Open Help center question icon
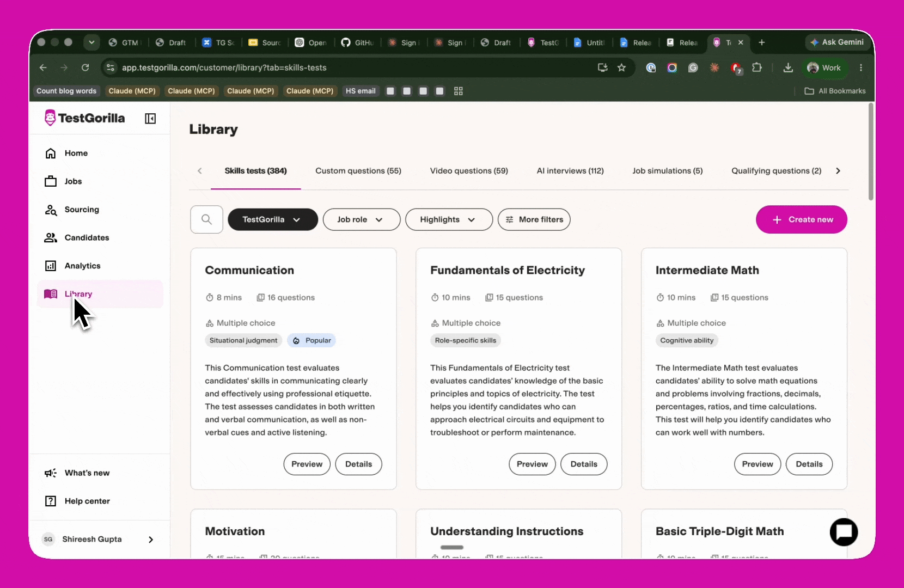This screenshot has height=588, width=904. tap(51, 501)
